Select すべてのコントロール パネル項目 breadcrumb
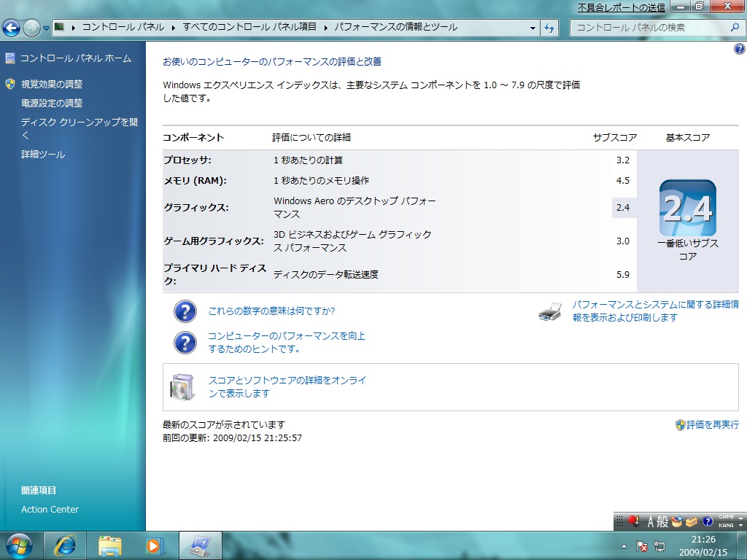The width and height of the screenshot is (747, 560). pos(249,27)
